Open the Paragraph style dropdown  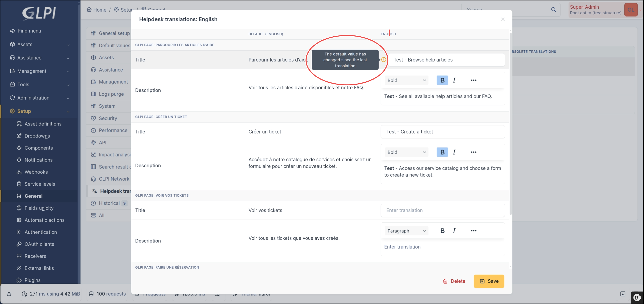coord(406,231)
